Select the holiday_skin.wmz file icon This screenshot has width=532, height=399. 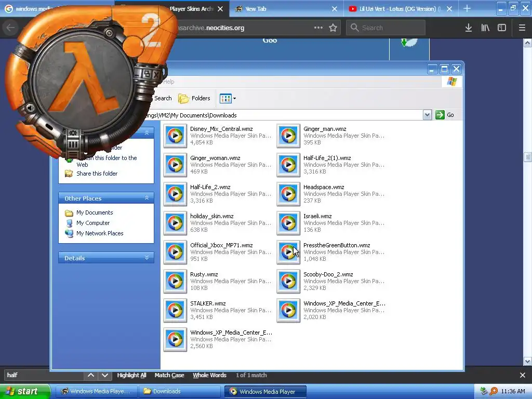[175, 223]
